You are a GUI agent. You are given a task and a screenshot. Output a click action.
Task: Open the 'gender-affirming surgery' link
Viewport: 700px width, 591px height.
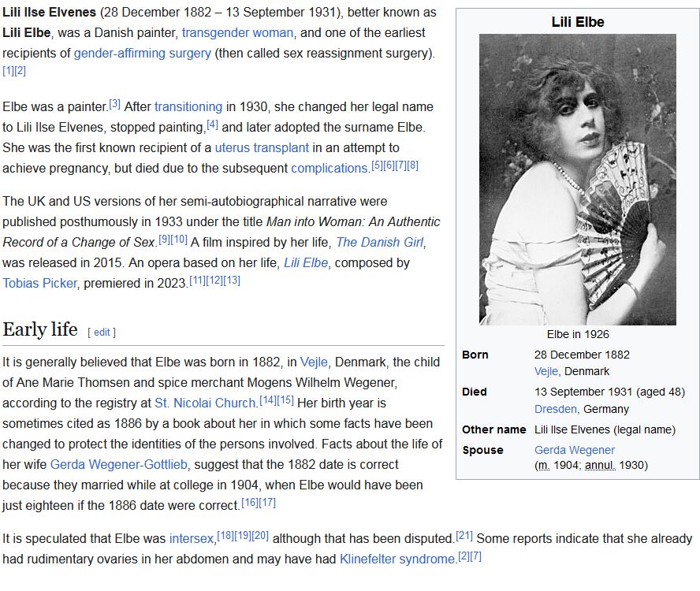(143, 53)
